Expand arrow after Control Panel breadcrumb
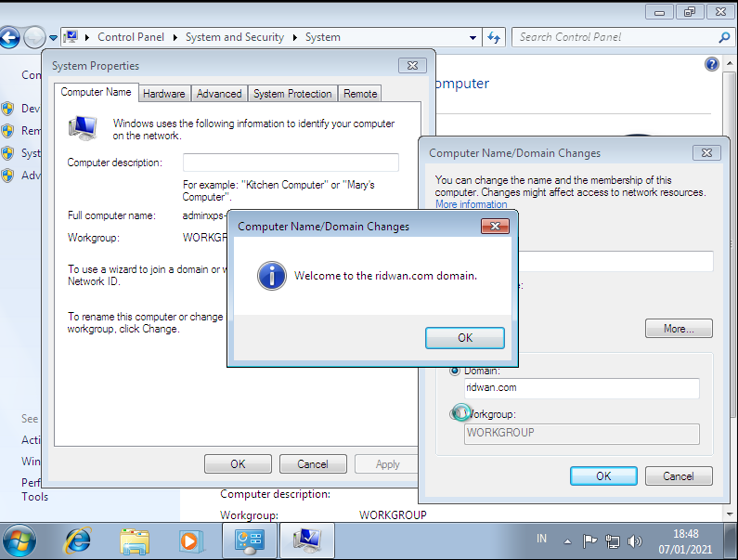Screen dimensions: 738x560 click(175, 37)
